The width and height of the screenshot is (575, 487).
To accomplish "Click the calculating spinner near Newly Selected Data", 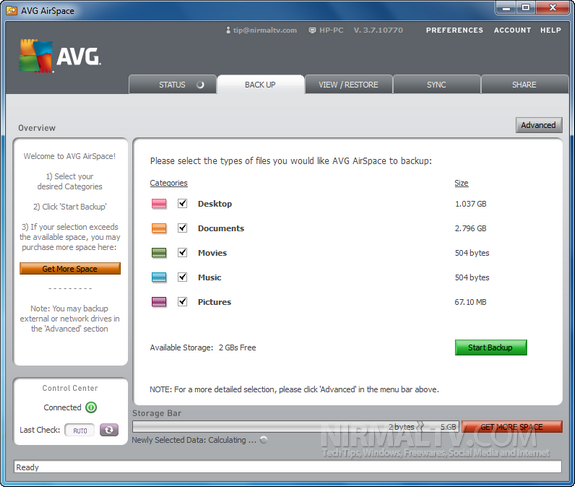I will click(x=263, y=439).
